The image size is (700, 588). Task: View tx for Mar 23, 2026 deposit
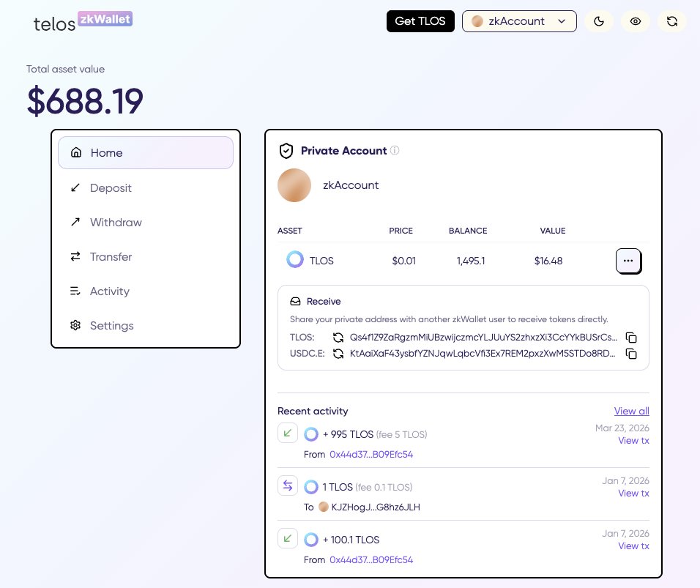coord(633,441)
